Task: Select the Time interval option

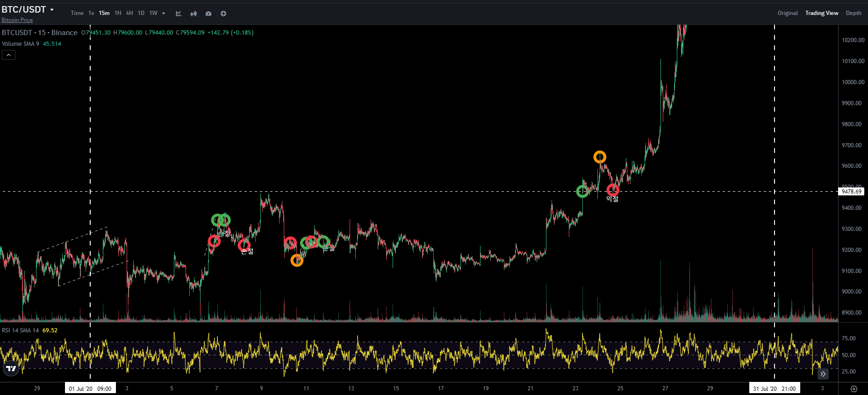Action: [x=77, y=13]
